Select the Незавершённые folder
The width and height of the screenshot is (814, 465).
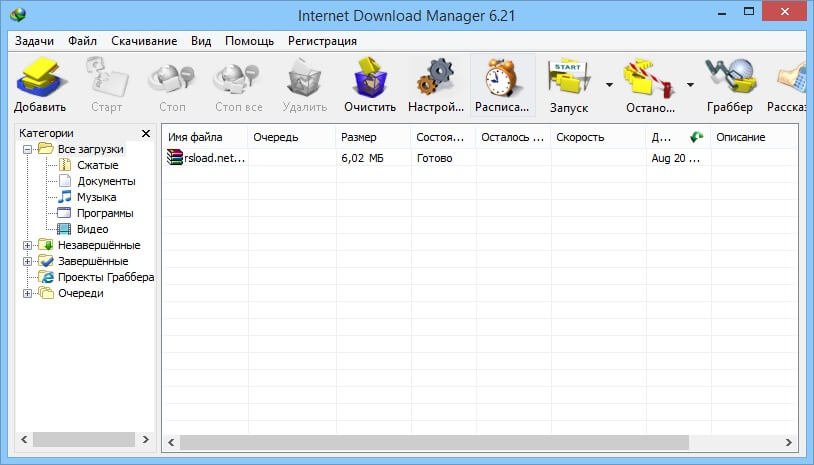click(x=99, y=245)
